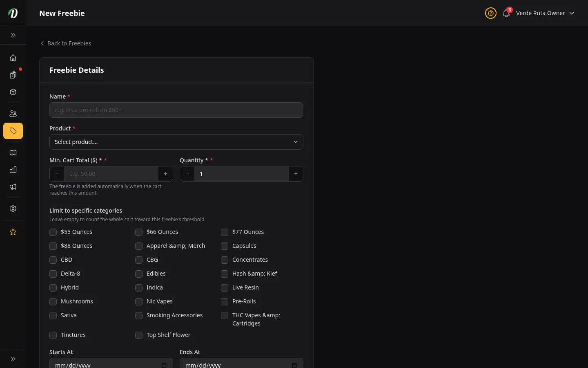The image size is (588, 368).
Task: Check the Pre-Rolls category
Action: pos(225,302)
